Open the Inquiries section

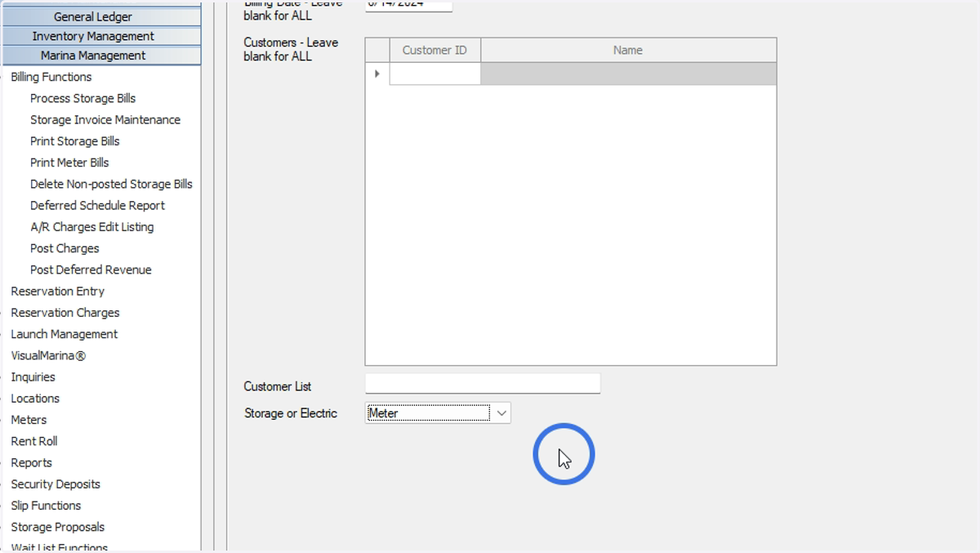(x=33, y=377)
